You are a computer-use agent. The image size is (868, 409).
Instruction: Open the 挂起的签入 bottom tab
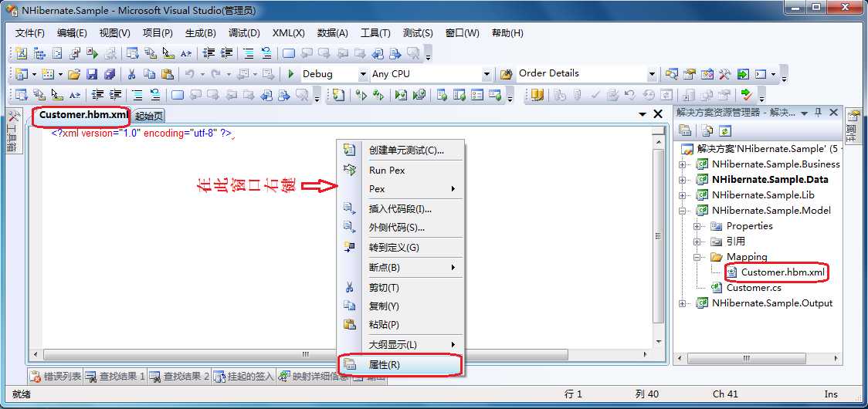click(243, 377)
